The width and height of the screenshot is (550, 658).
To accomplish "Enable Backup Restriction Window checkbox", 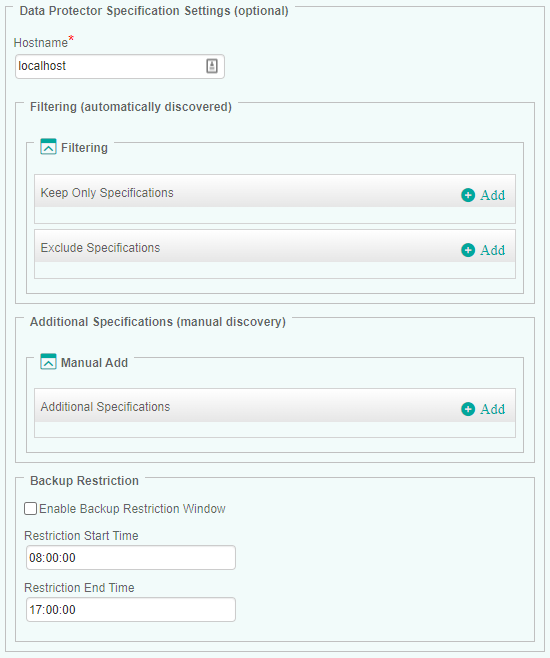I will click(x=30, y=509).
